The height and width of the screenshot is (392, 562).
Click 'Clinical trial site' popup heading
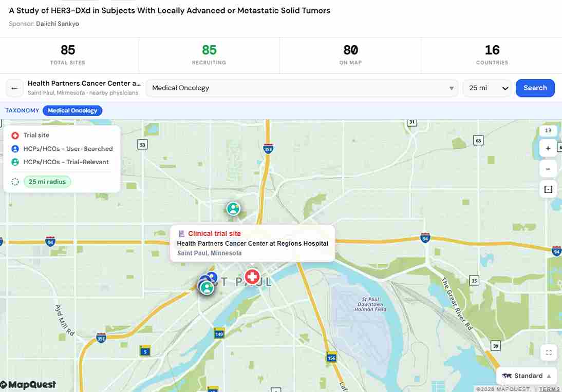(214, 234)
